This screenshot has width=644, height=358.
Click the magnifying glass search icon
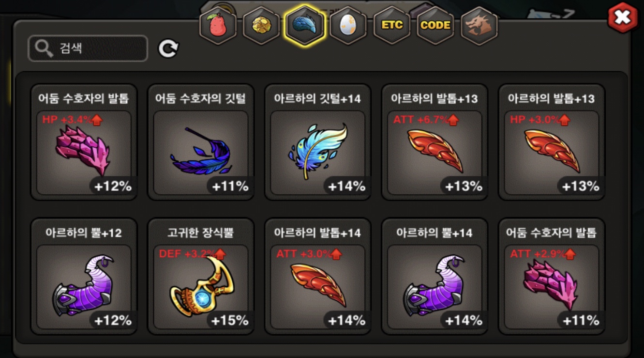point(44,48)
